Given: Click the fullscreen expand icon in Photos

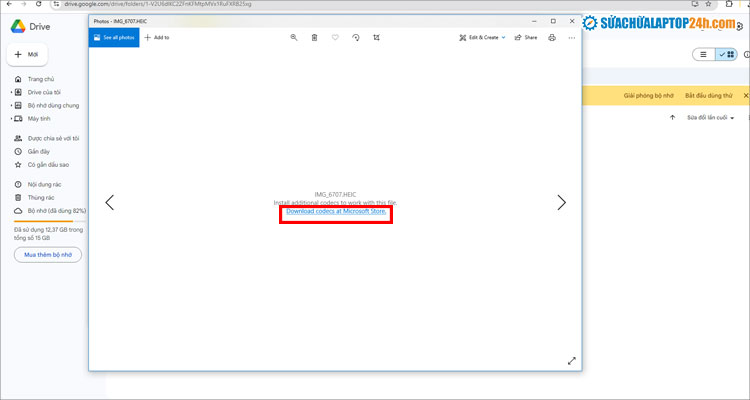Looking at the screenshot, I should coord(572,361).
